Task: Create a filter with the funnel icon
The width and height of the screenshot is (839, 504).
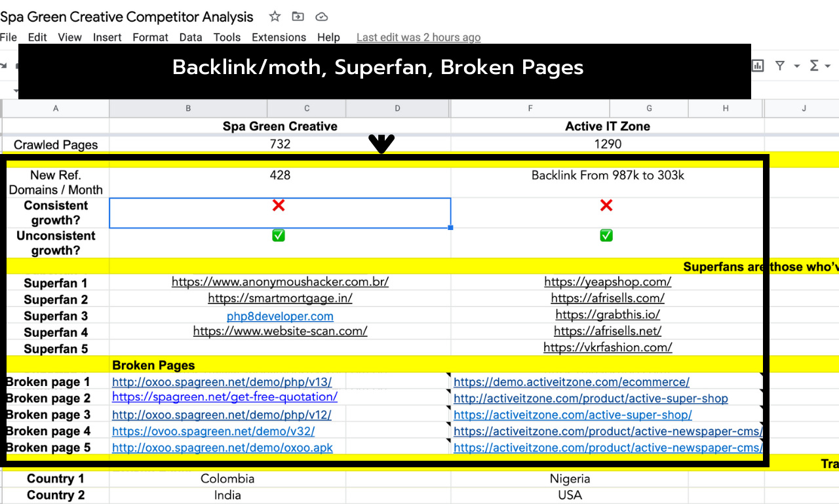Action: (780, 66)
